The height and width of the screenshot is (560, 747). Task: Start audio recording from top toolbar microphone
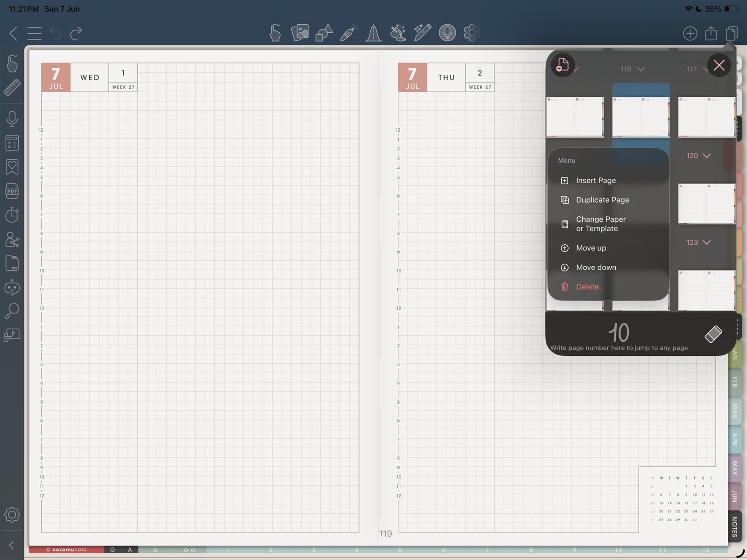pyautogui.click(x=447, y=33)
